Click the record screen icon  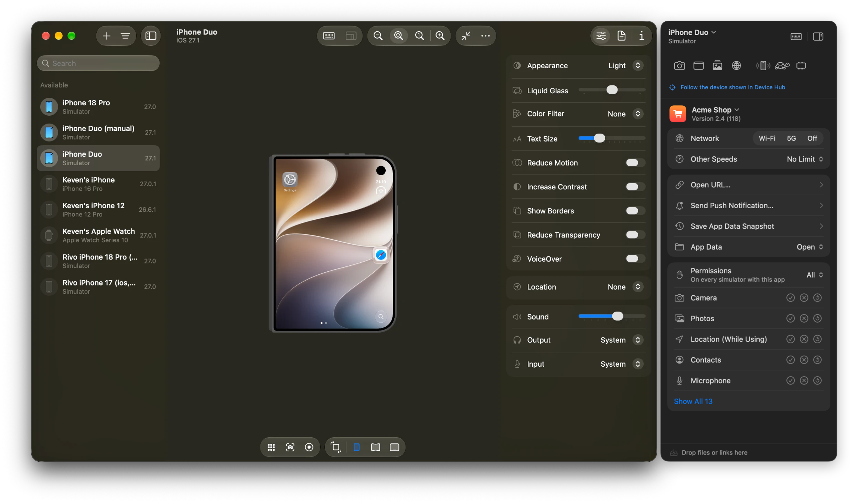(309, 447)
